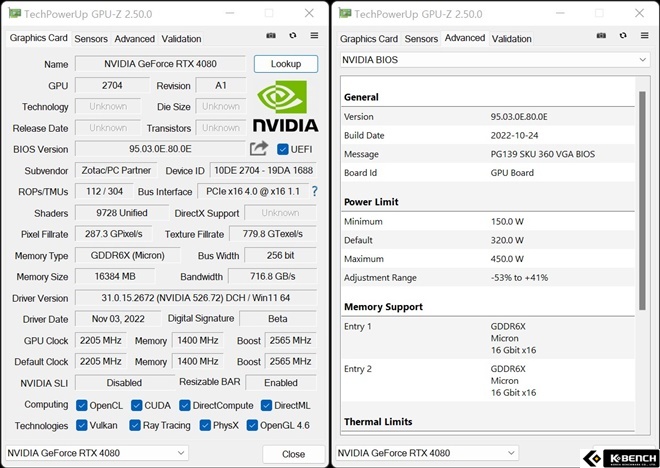Click the Default power limit 320.0 W
The width and height of the screenshot is (660, 468).
click(507, 240)
